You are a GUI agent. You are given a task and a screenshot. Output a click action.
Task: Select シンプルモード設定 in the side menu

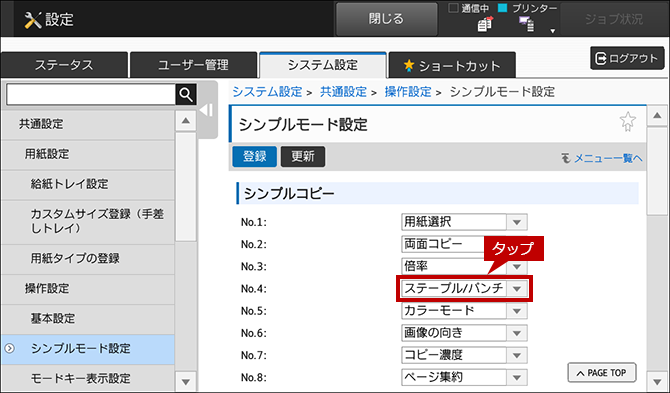click(x=88, y=349)
